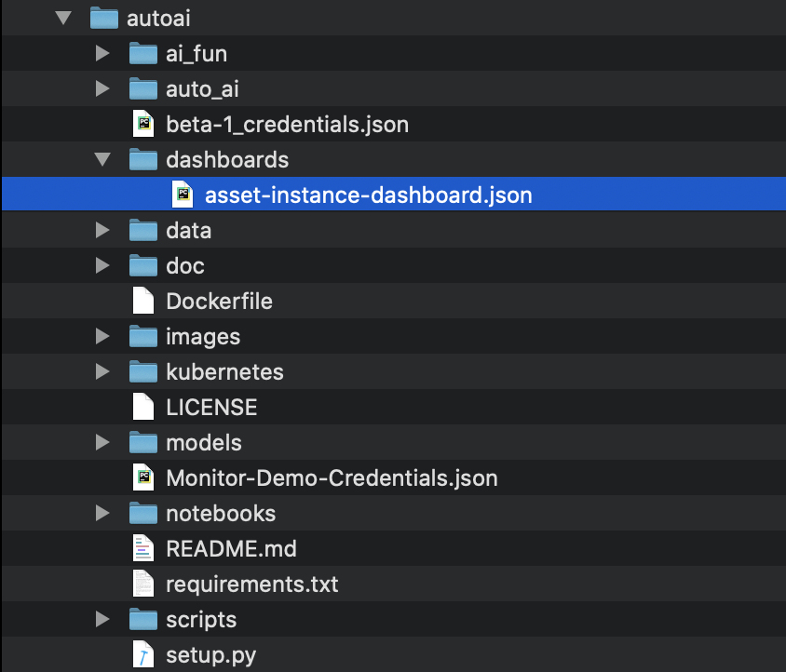The height and width of the screenshot is (672, 786).
Task: Expand the doc folder arrow
Action: [x=102, y=265]
